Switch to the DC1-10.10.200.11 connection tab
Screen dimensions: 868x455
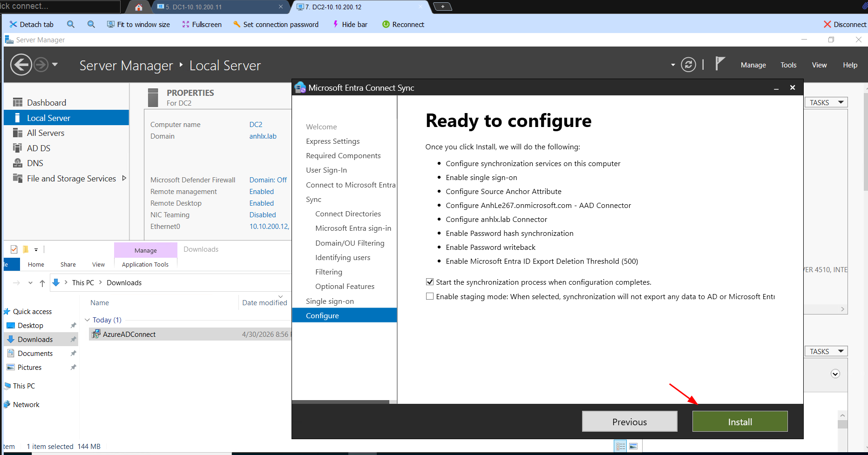[220, 7]
